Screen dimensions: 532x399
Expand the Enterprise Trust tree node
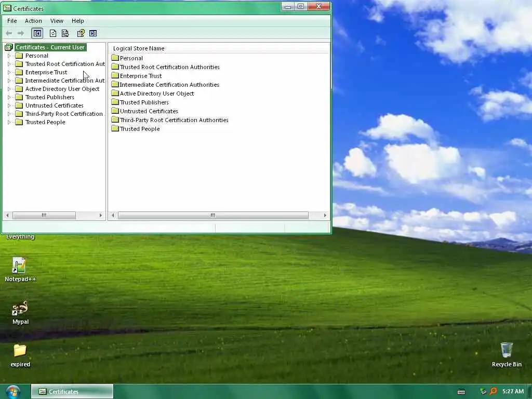pyautogui.click(x=9, y=72)
